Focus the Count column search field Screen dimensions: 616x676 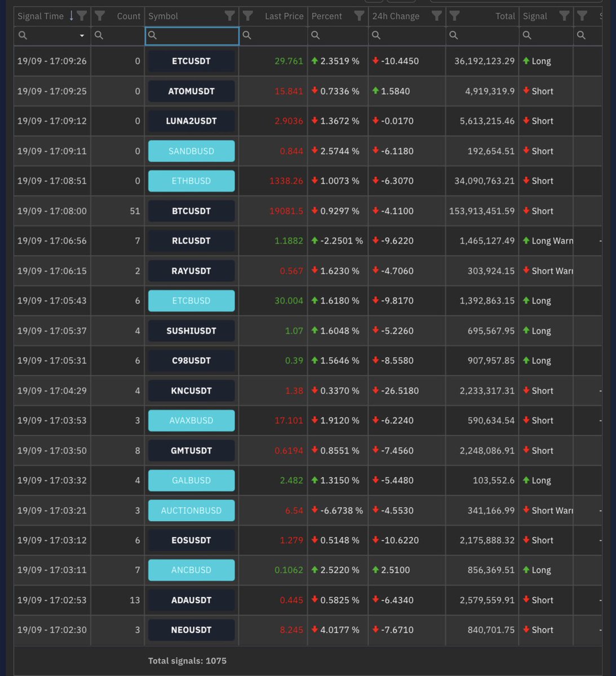118,35
